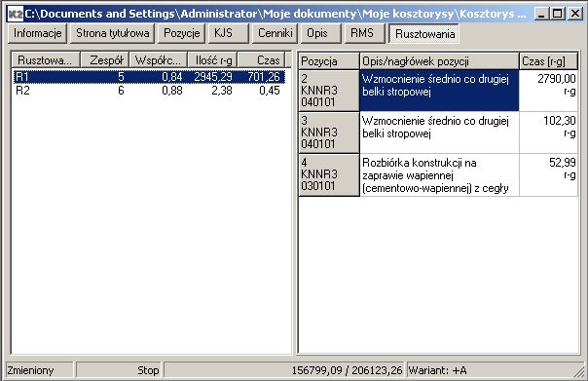Select scaffolding row R2

[149, 90]
